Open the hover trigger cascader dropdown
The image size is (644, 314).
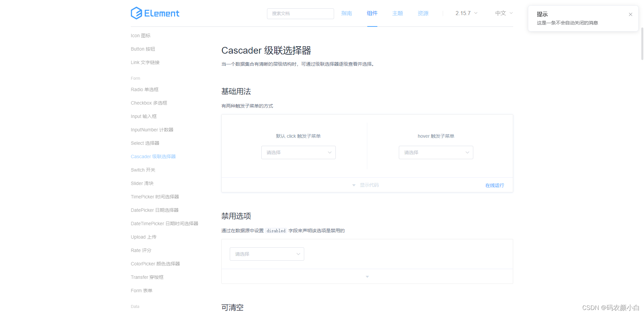pyautogui.click(x=436, y=152)
